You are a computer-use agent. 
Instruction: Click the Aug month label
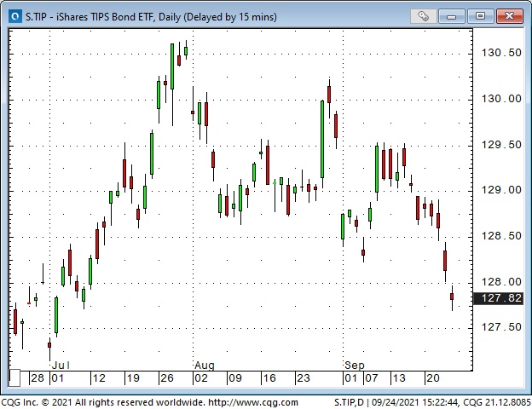point(205,366)
